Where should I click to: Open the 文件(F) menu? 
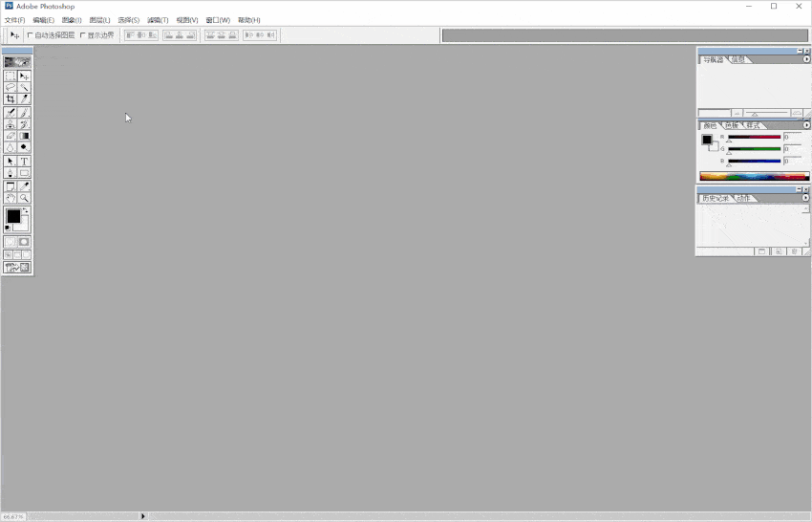click(14, 20)
